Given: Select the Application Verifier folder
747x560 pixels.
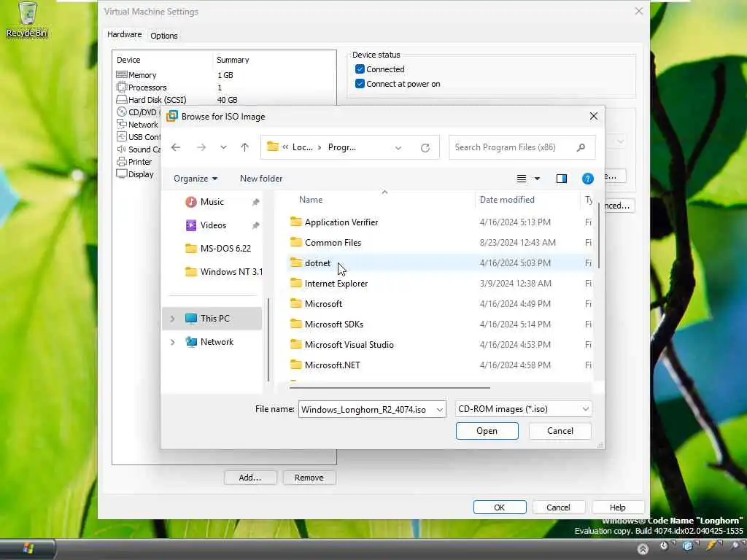Looking at the screenshot, I should pyautogui.click(x=341, y=222).
